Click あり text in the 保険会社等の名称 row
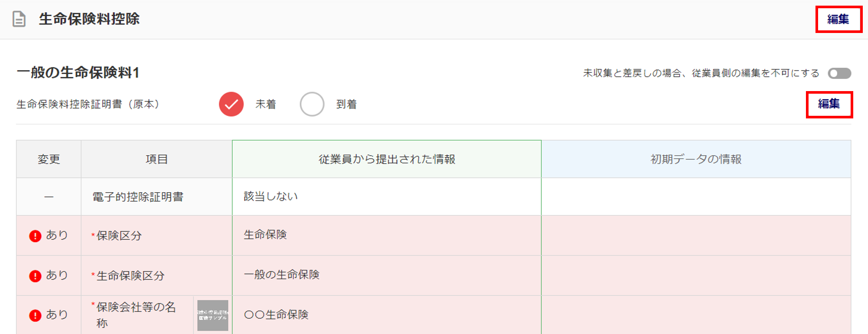Image resolution: width=868 pixels, height=334 pixels. [57, 314]
